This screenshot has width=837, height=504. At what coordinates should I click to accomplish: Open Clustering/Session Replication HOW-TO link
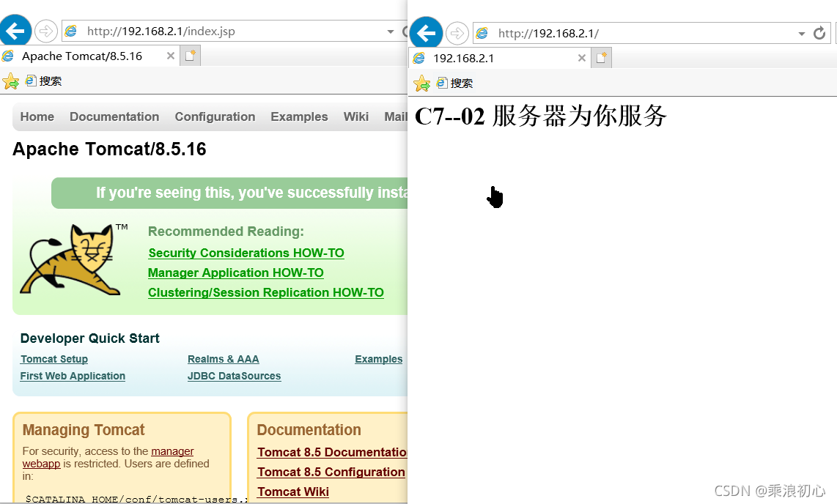[x=266, y=292]
